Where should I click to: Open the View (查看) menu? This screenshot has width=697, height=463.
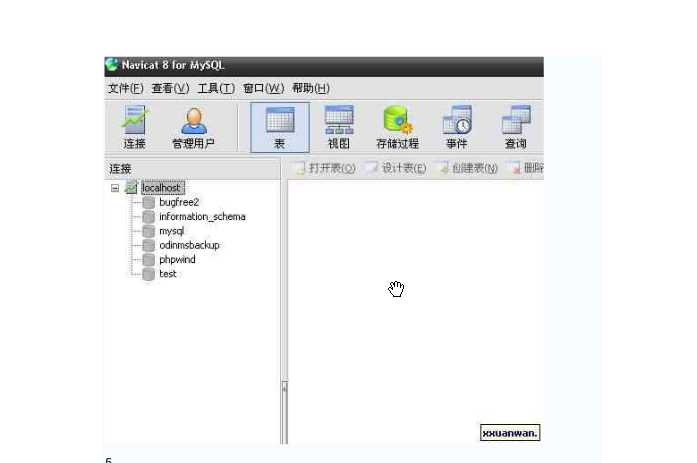170,88
